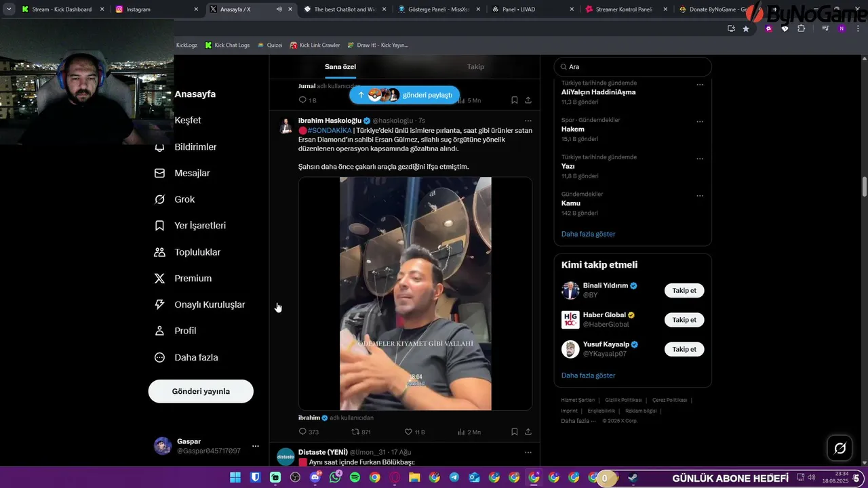
Task: Bookmark the Jurnal post at top
Action: [x=515, y=100]
